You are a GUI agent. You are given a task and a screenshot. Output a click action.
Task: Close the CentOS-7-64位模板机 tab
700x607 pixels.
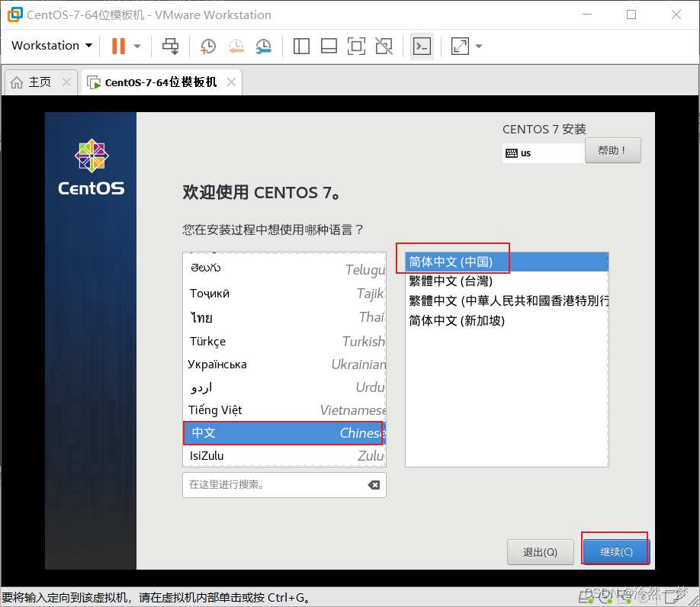(231, 82)
